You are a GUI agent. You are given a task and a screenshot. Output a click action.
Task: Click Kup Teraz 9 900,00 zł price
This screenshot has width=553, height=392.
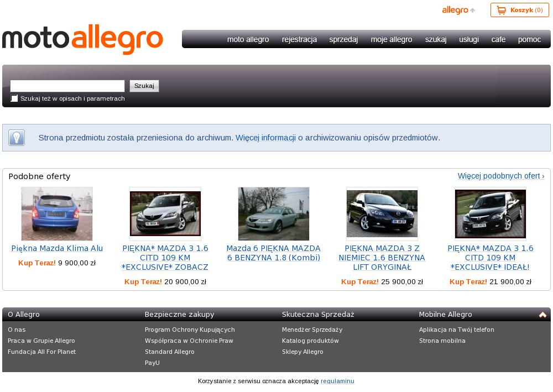[57, 263]
